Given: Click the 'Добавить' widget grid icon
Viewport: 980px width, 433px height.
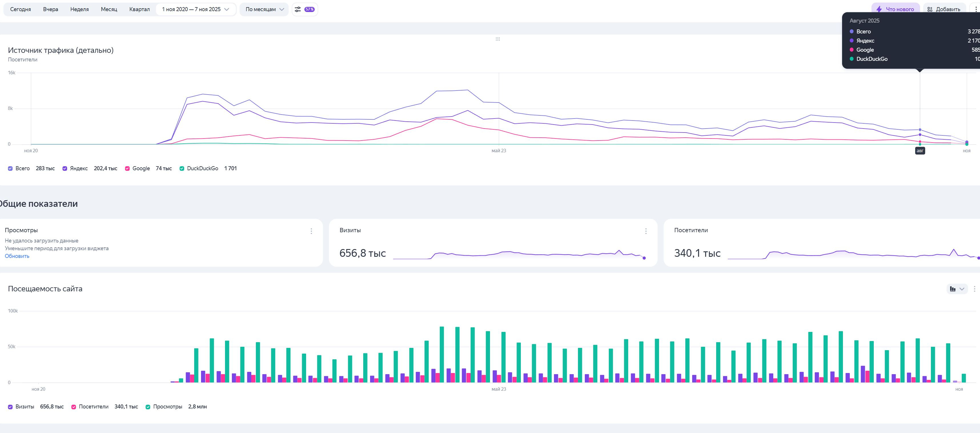Looking at the screenshot, I should click(x=930, y=9).
